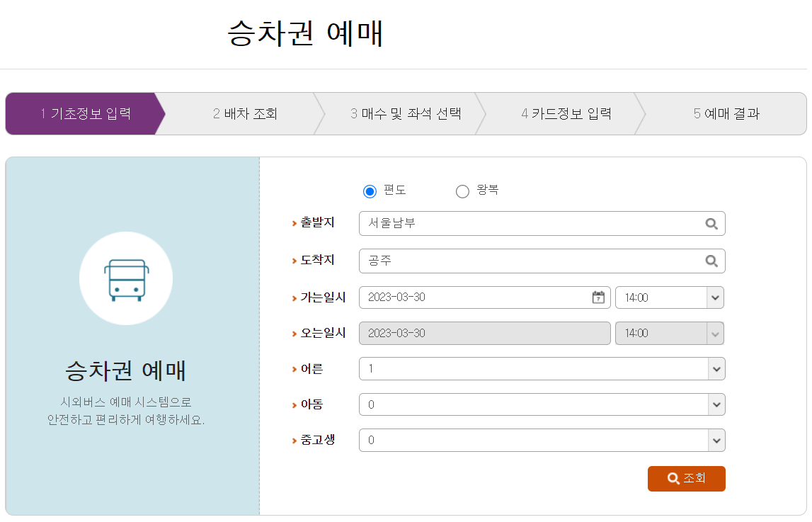The image size is (812, 522).
Task: Go to step 3 매수 및 좌석 선택
Action: 406,114
